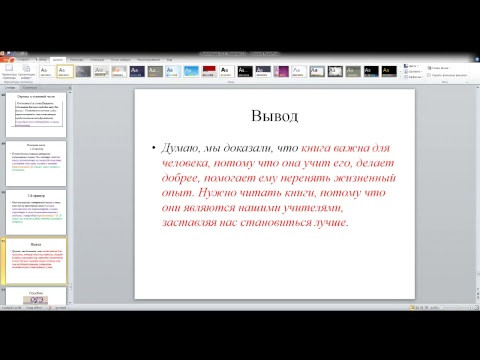Apply the pale light-blue theme
480x360 pixels.
(173, 71)
